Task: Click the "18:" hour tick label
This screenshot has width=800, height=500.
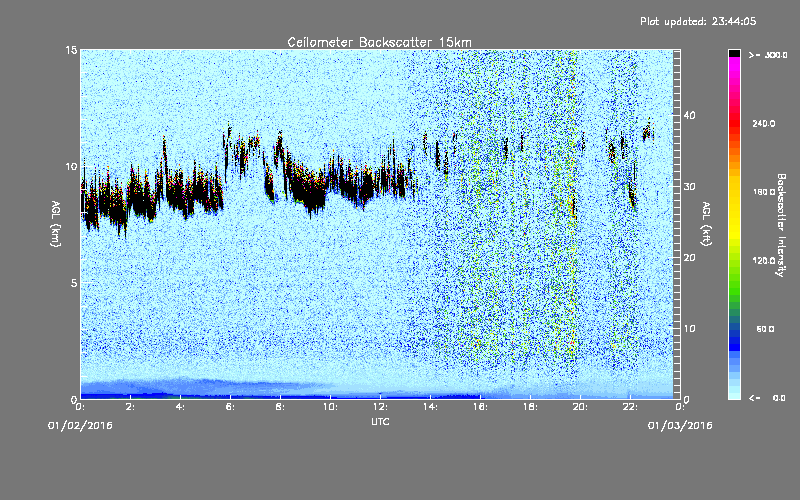Action: [530, 407]
